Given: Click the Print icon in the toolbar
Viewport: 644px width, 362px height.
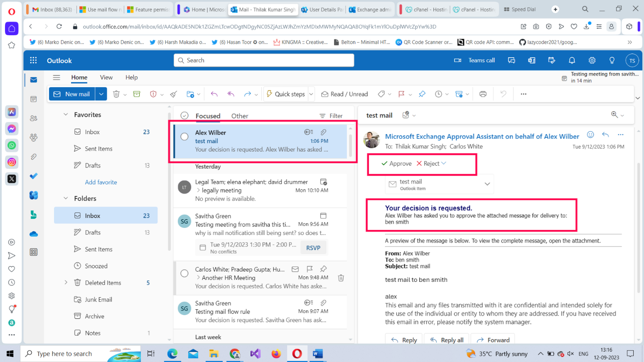Looking at the screenshot, I should point(483,94).
